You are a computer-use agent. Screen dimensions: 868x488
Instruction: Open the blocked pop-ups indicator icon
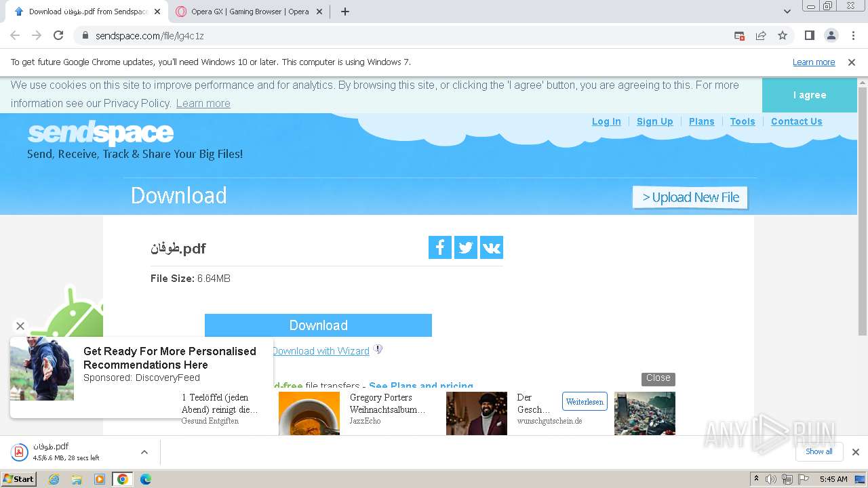[739, 35]
